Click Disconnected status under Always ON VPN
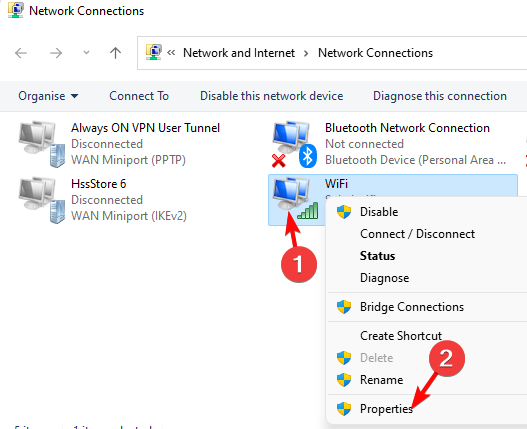This screenshot has width=527, height=429. 107,144
